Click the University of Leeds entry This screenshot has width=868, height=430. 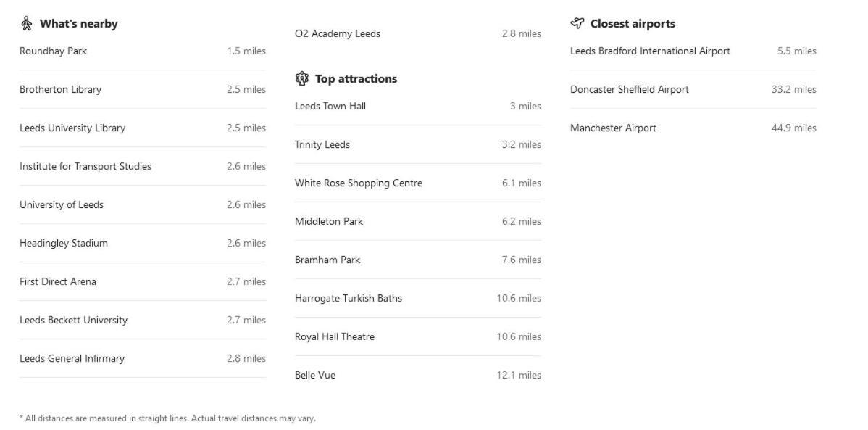142,204
